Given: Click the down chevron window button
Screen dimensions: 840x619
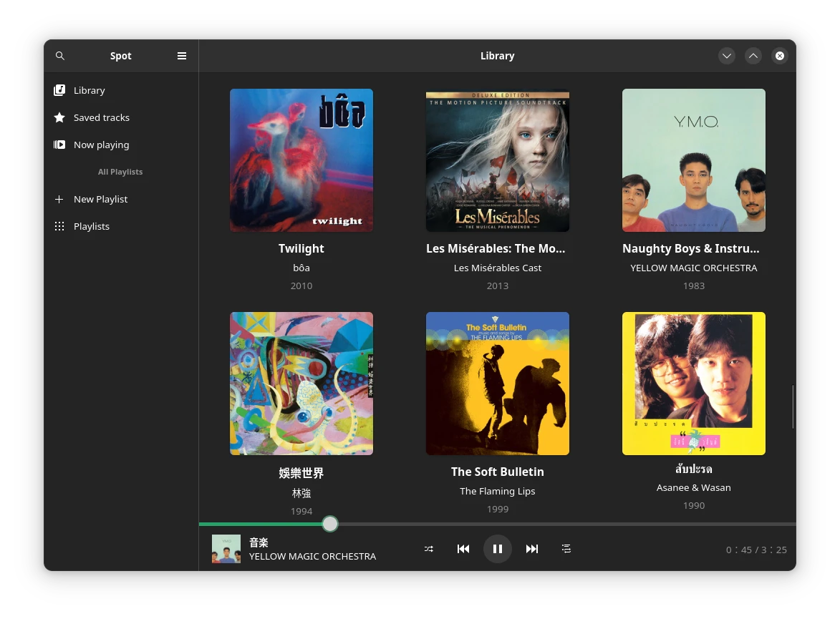Looking at the screenshot, I should 727,56.
